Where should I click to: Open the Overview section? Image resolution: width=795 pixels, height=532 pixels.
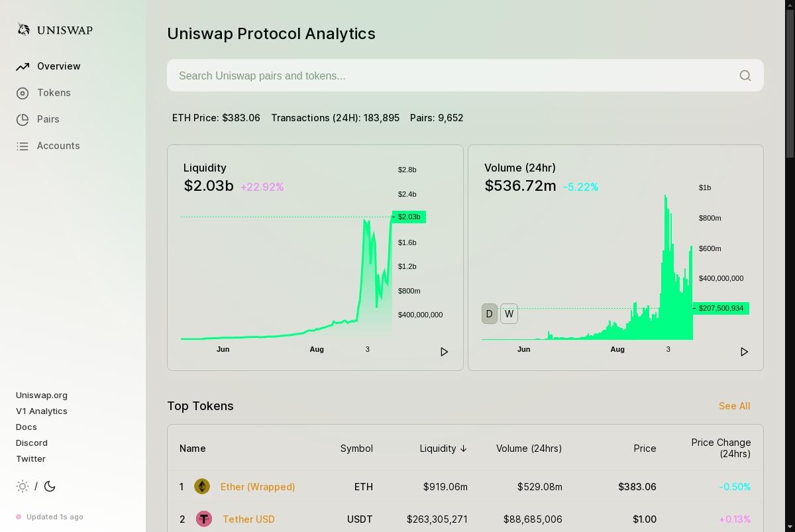tap(58, 66)
